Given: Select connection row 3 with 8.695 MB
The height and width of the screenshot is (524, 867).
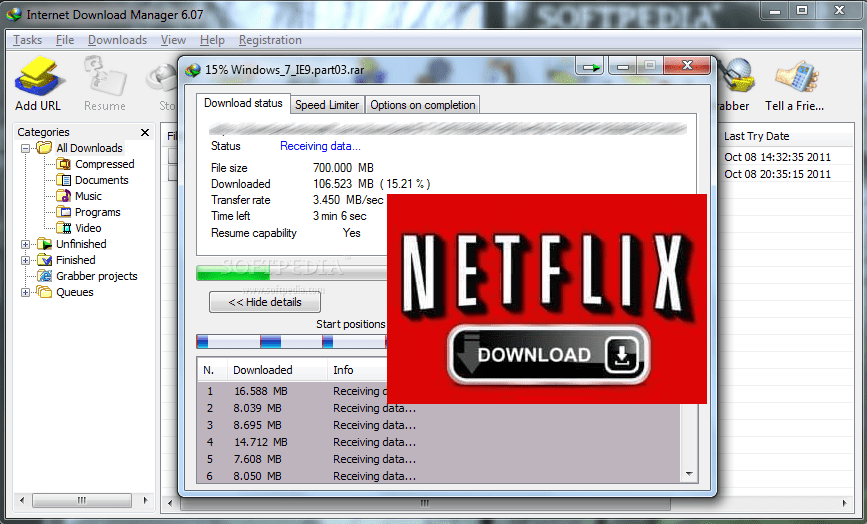Looking at the screenshot, I should tap(440, 425).
